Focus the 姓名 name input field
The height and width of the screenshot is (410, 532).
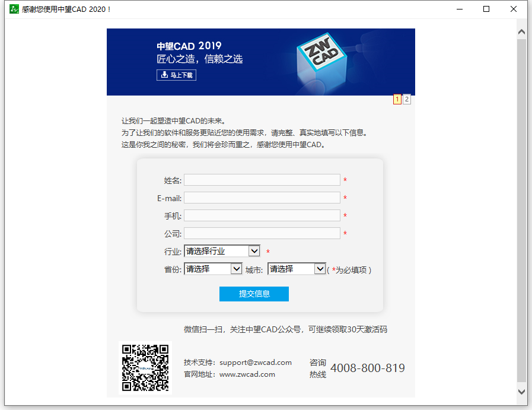(262, 180)
